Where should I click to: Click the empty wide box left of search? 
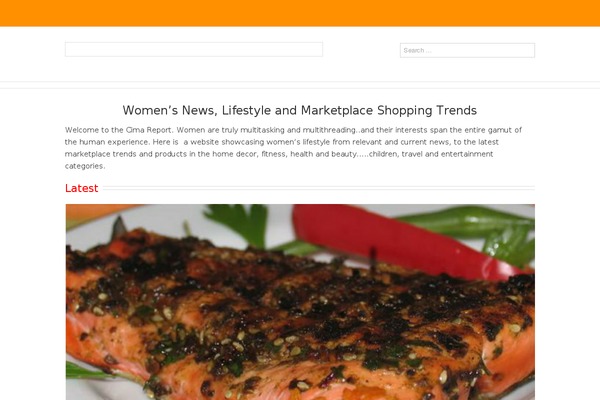[x=194, y=49]
